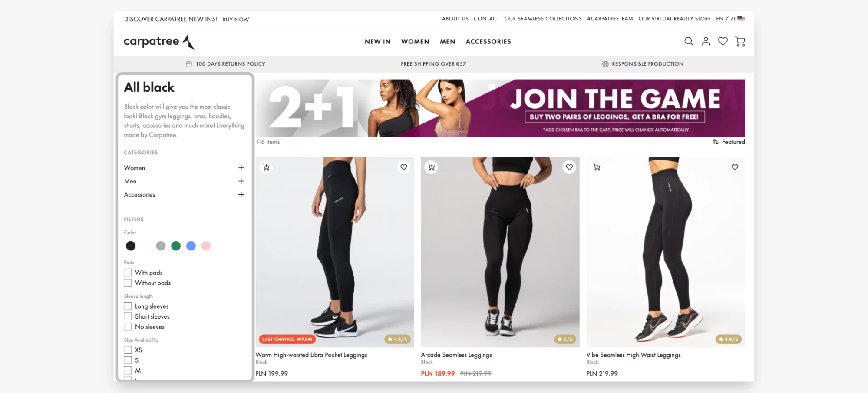
Task: Click the Join The Game promo banner
Action: pyautogui.click(x=500, y=108)
